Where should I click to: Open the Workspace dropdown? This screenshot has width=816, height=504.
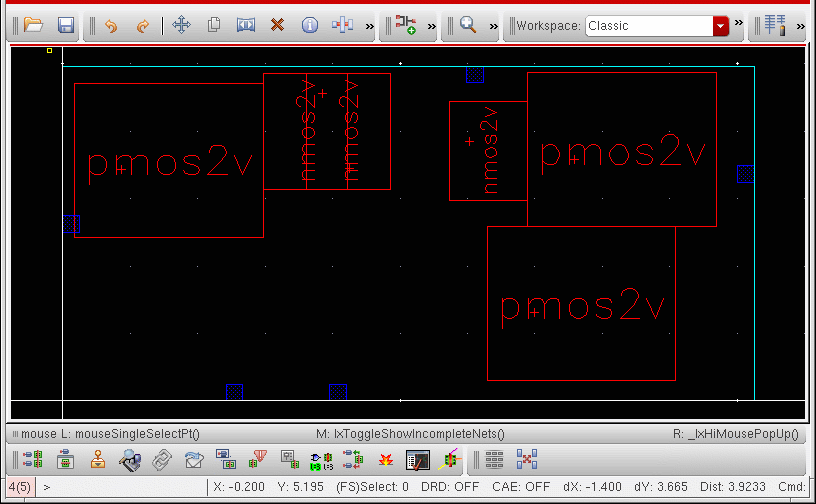720,26
